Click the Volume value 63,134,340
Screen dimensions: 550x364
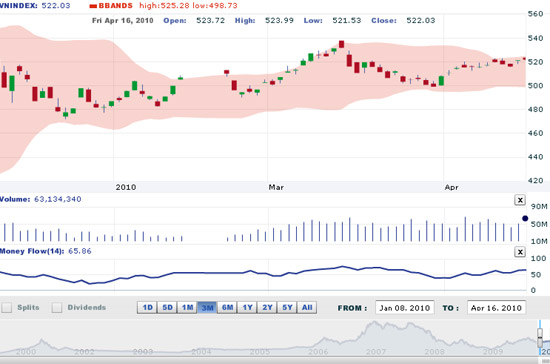click(x=58, y=199)
